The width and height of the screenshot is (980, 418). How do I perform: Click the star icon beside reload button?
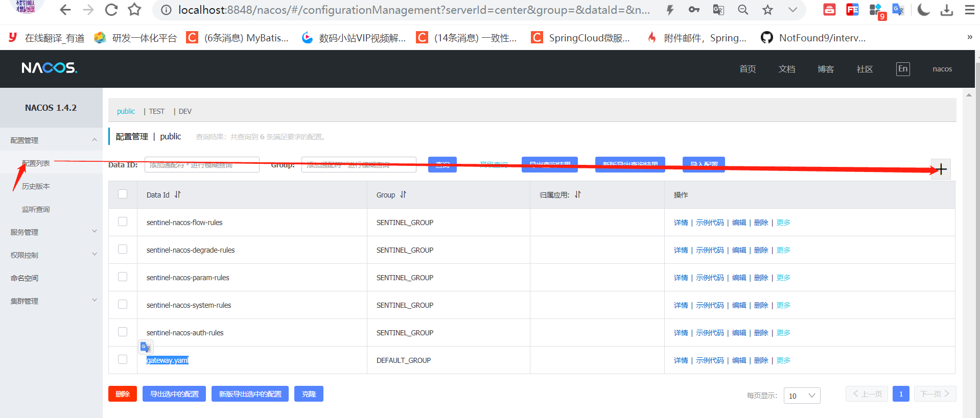(x=134, y=10)
